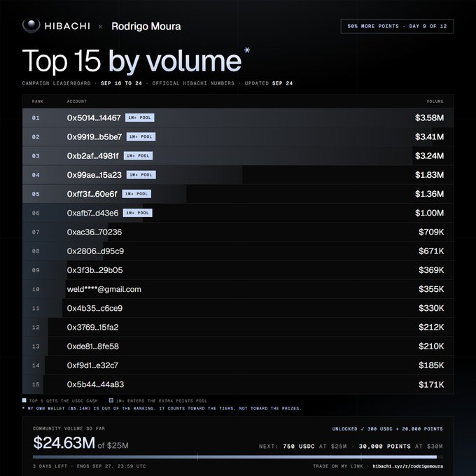Click the $1.83M volume value

pos(429,175)
